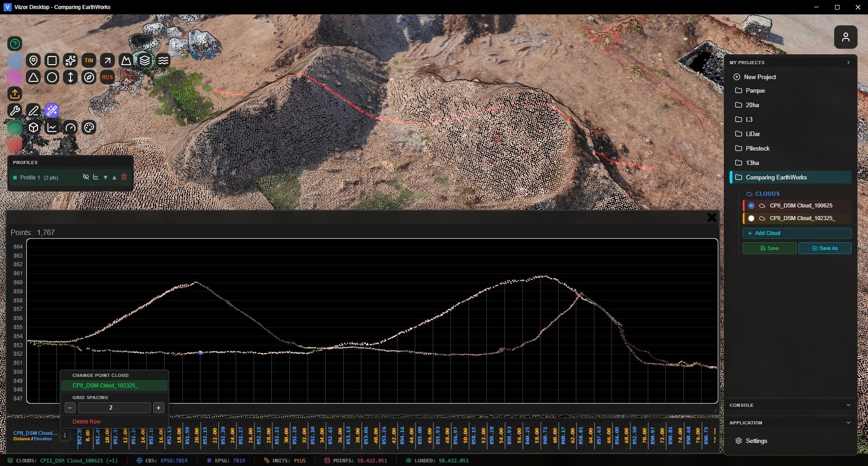
Task: Expand the Console panel chevron
Action: coord(848,405)
